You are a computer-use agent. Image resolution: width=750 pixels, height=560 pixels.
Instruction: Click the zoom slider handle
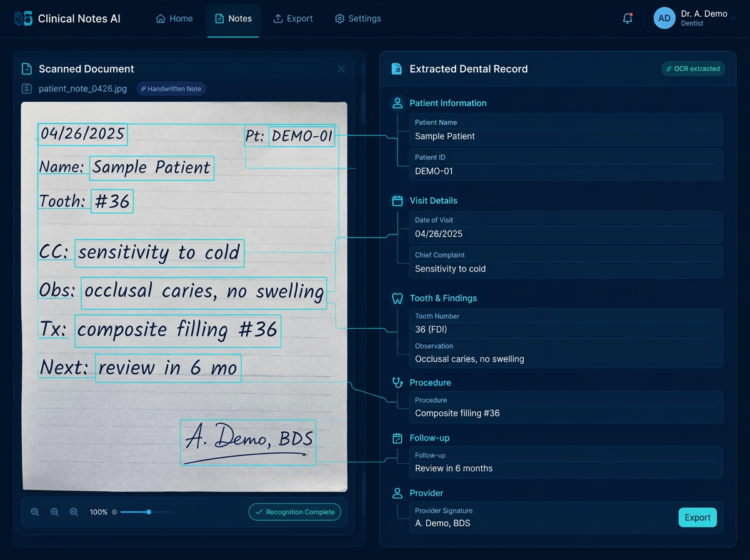coord(149,512)
